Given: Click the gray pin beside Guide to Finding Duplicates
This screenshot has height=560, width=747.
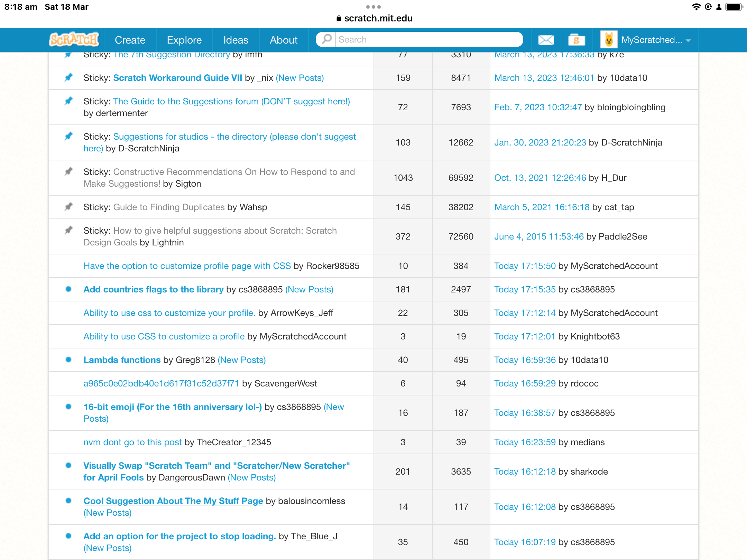Looking at the screenshot, I should [x=68, y=207].
